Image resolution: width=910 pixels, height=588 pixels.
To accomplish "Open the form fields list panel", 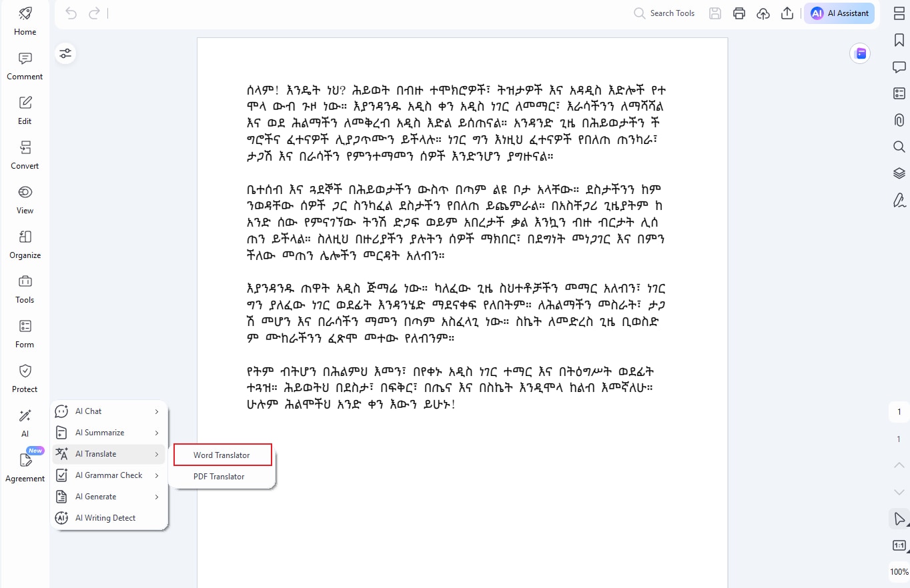I will (899, 93).
